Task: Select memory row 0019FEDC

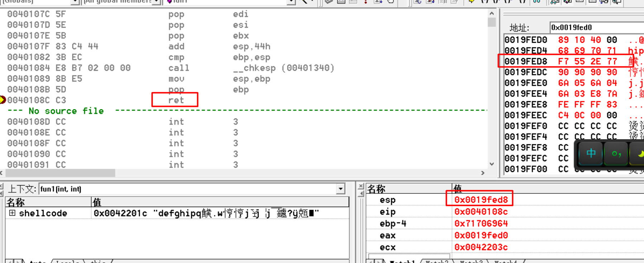Action: tap(574, 72)
